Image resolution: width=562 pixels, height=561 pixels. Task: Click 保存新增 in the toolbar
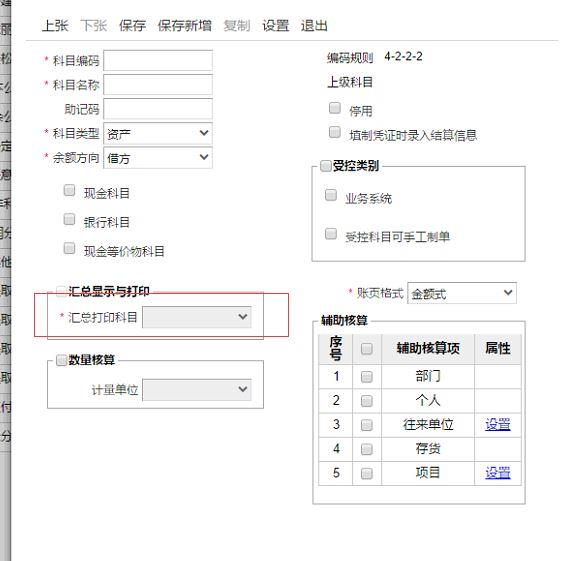coord(185,26)
